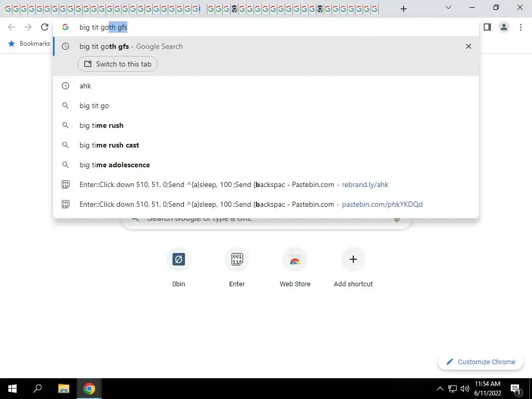Open Chrome's three-dot menu
Screen dimensions: 532x399
(x=521, y=27)
